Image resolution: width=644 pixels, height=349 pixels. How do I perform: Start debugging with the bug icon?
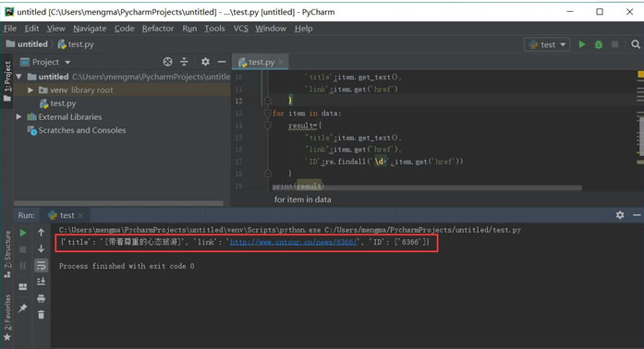coord(599,44)
